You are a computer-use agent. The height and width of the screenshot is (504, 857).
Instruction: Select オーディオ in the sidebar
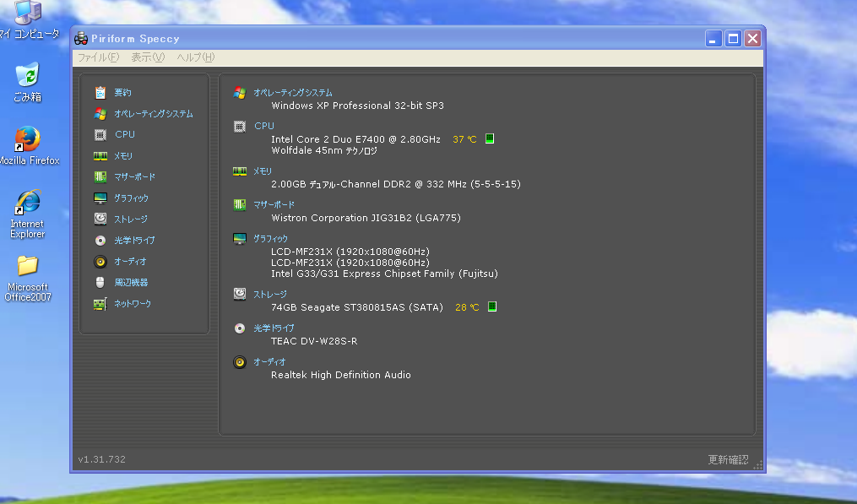tap(130, 262)
